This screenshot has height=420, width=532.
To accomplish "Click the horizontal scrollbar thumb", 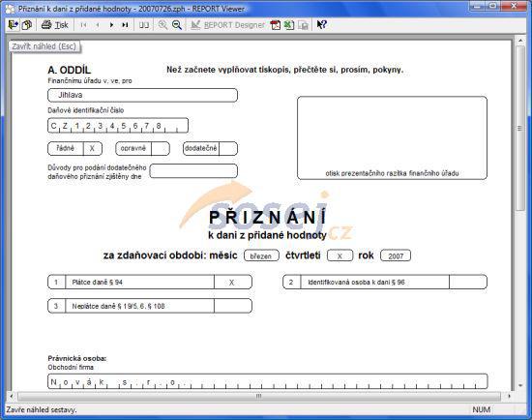I will [259, 396].
